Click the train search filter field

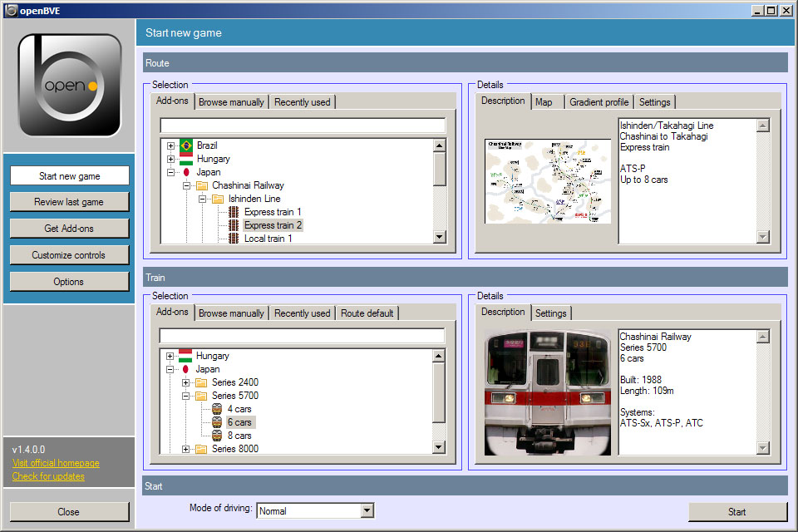303,336
